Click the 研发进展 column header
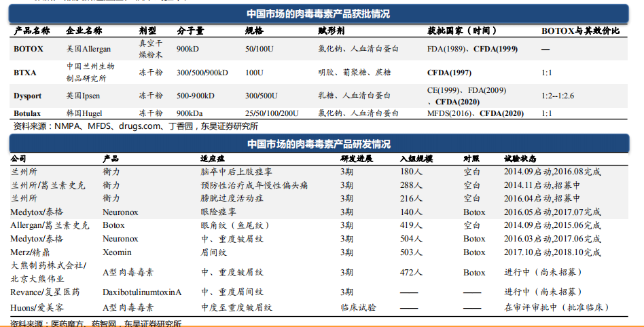The width and height of the screenshot is (644, 327). click(x=357, y=158)
